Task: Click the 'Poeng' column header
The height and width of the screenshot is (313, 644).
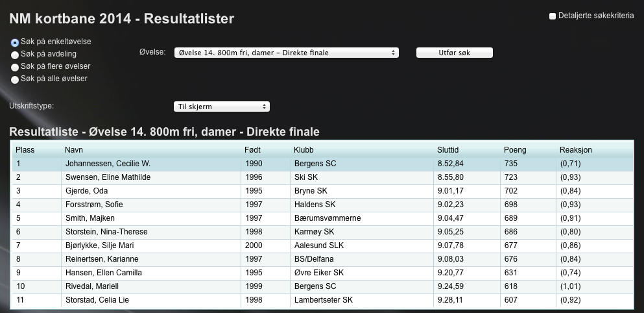Action: (515, 150)
